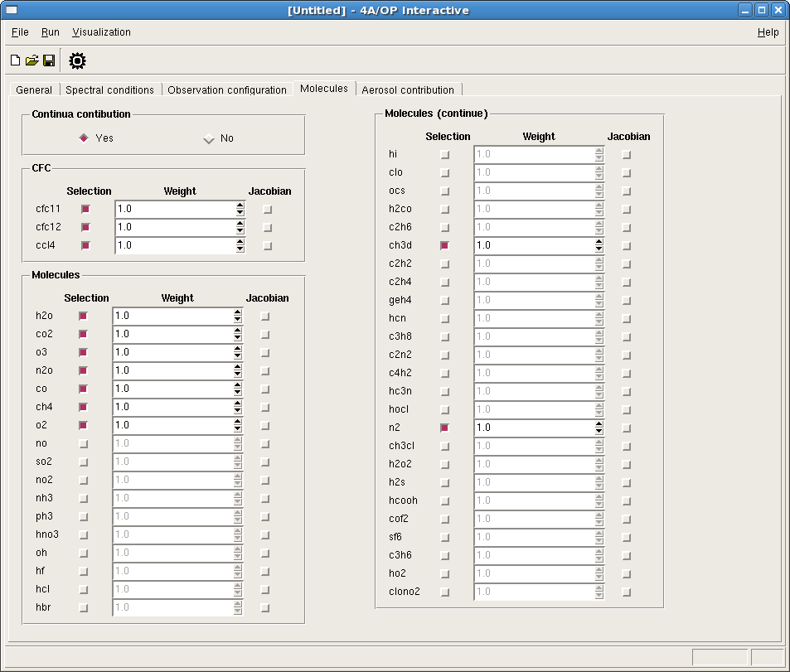
Task: Enable the so2 molecule selection checkbox
Action: (84, 462)
